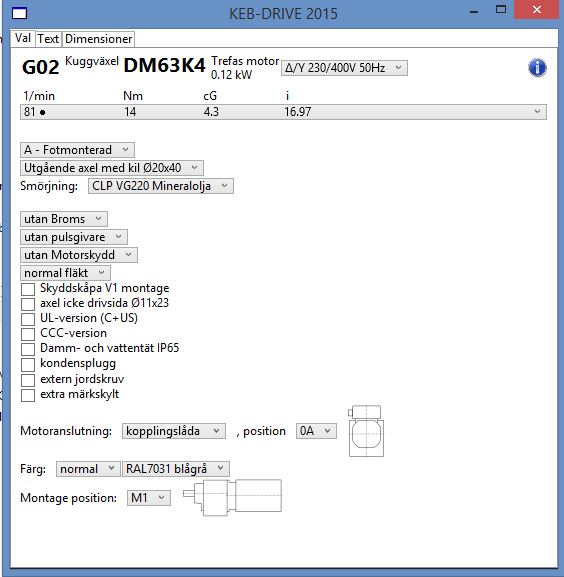Enable Skyddskåpa V1 montage checkbox

[x=28, y=289]
